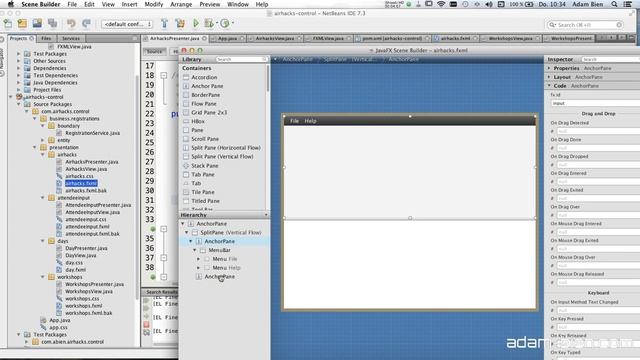Click the Clean and Build icon
This screenshot has width=640, height=360.
pyautogui.click(x=180, y=24)
